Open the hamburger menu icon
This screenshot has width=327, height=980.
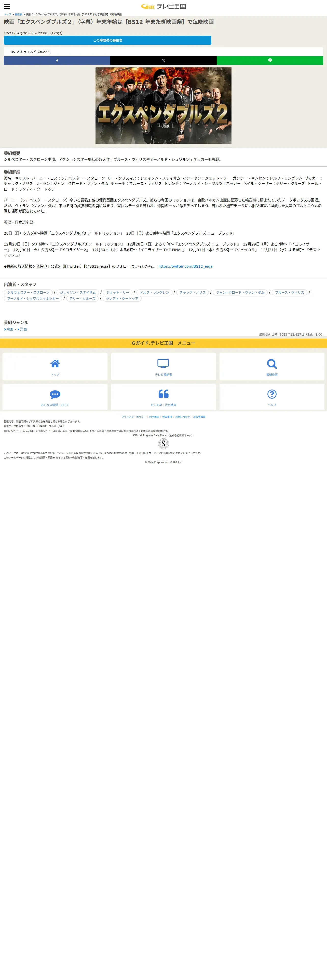tap(7, 6)
